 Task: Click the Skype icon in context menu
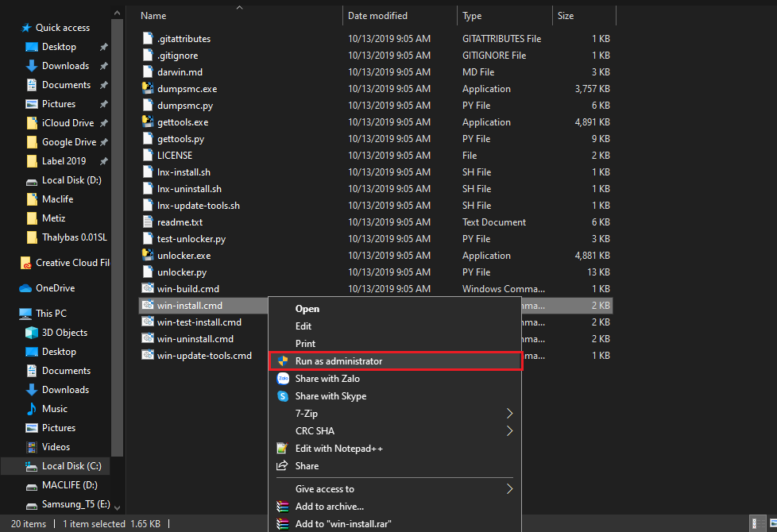[282, 396]
